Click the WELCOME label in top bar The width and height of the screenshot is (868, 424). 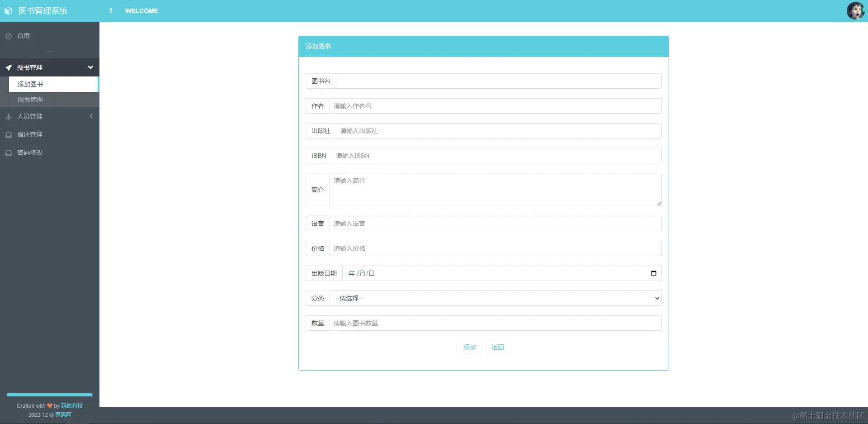tap(142, 11)
